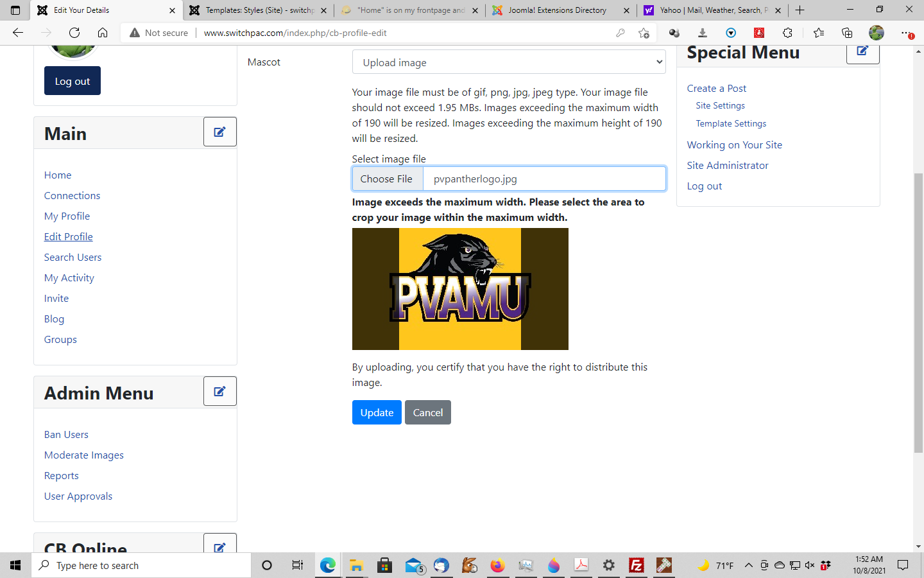924x578 pixels.
Task: Open the browser profile avatar
Action: 877,33
